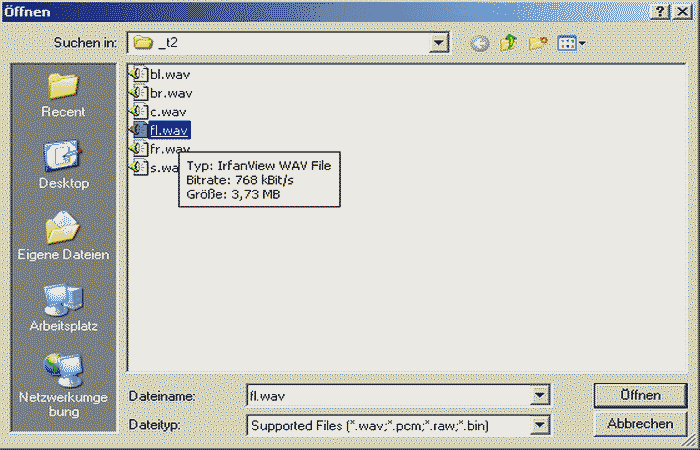Select the br.wav file
Viewport: 700px width, 450px height.
tap(168, 93)
